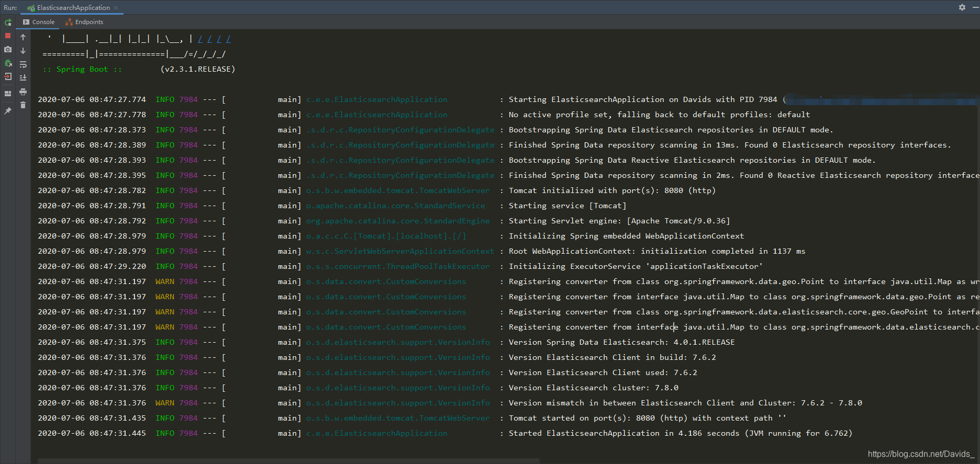This screenshot has width=980, height=464.
Task: Open c.e.e.ElasticsearchApplication link in the Starting line
Action: [377, 99]
